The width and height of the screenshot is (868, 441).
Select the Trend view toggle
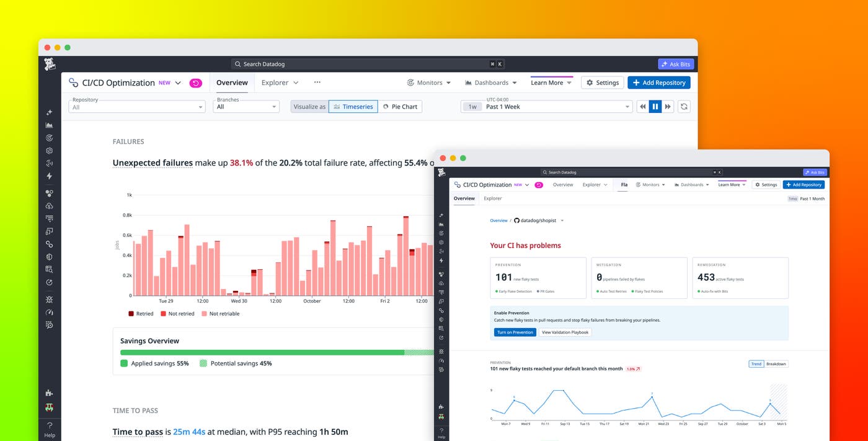tap(756, 364)
